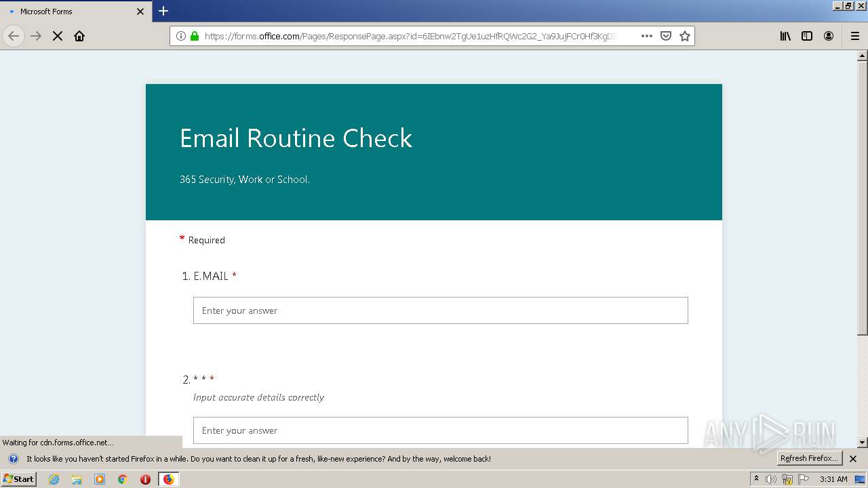Open the Firefox home page
The height and width of the screenshot is (488, 868).
[x=79, y=36]
